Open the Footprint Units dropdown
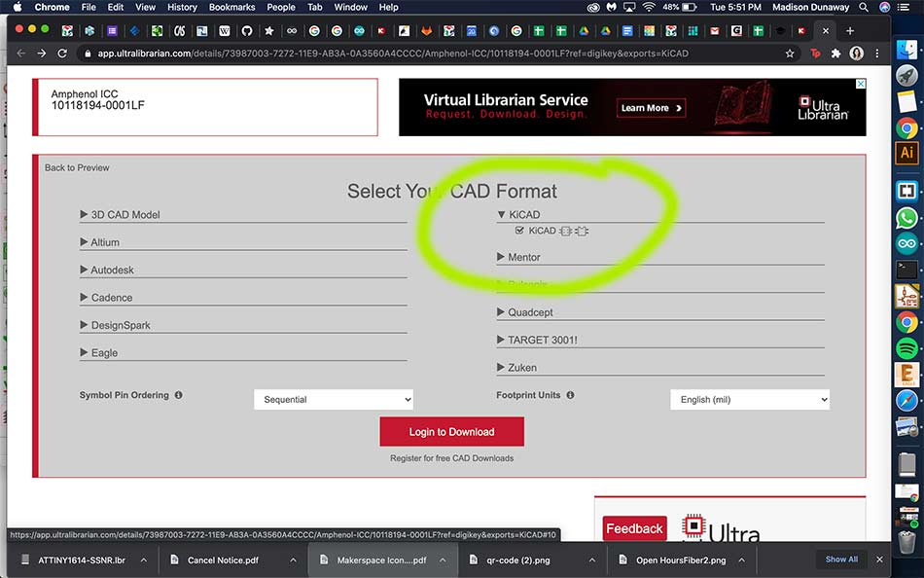Viewport: 924px width, 578px height. click(x=750, y=399)
